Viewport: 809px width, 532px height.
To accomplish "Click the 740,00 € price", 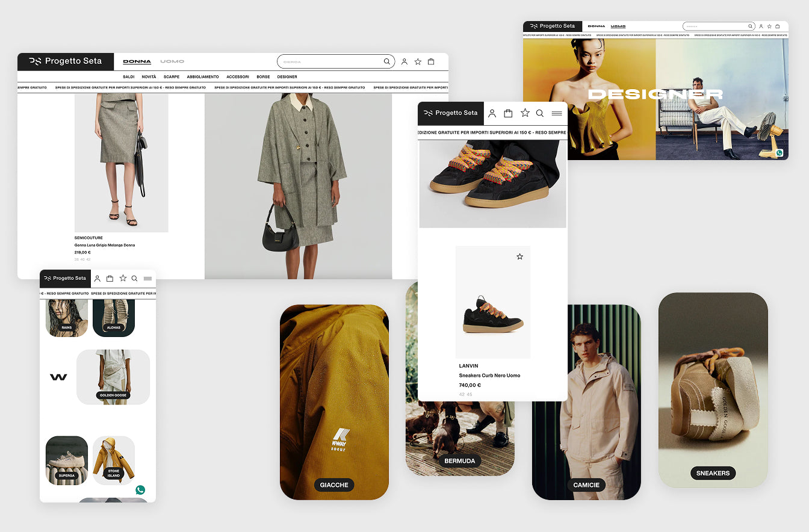I will (470, 385).
